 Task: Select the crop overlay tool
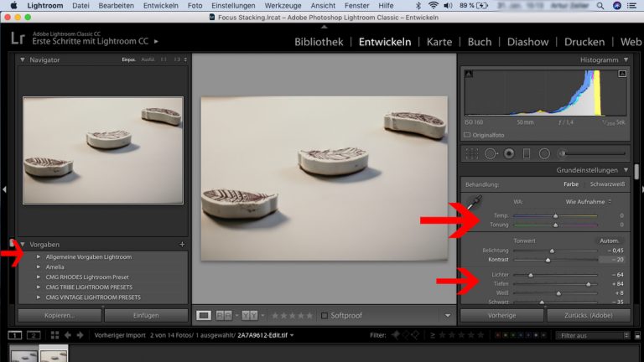pos(471,153)
